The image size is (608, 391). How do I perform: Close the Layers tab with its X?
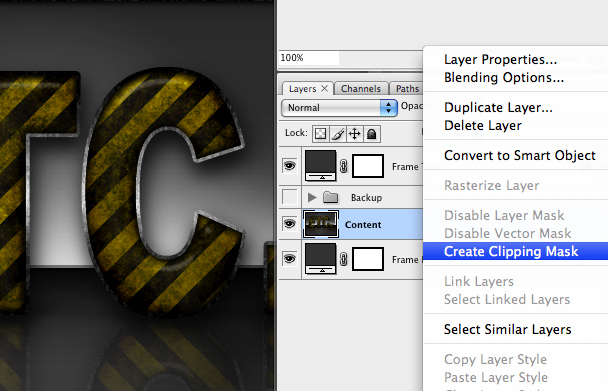(x=325, y=88)
